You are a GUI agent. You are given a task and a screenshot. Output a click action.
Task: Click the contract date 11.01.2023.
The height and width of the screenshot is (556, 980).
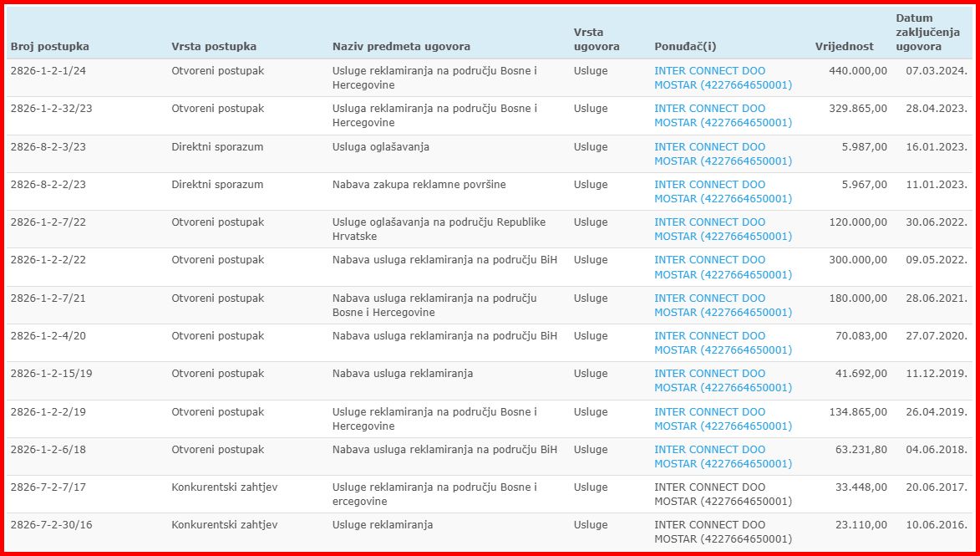[937, 185]
